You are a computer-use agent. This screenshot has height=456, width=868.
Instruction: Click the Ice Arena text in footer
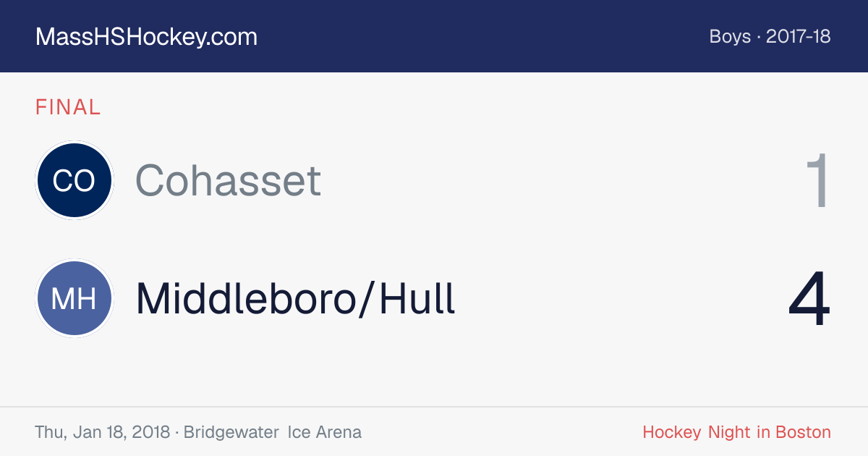[x=325, y=432]
